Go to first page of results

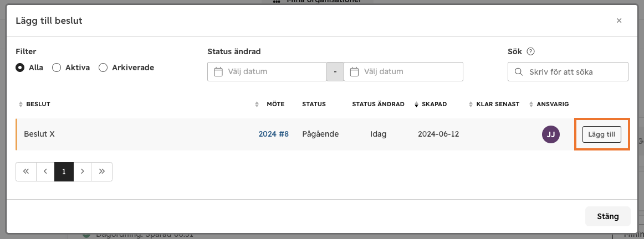pos(26,172)
